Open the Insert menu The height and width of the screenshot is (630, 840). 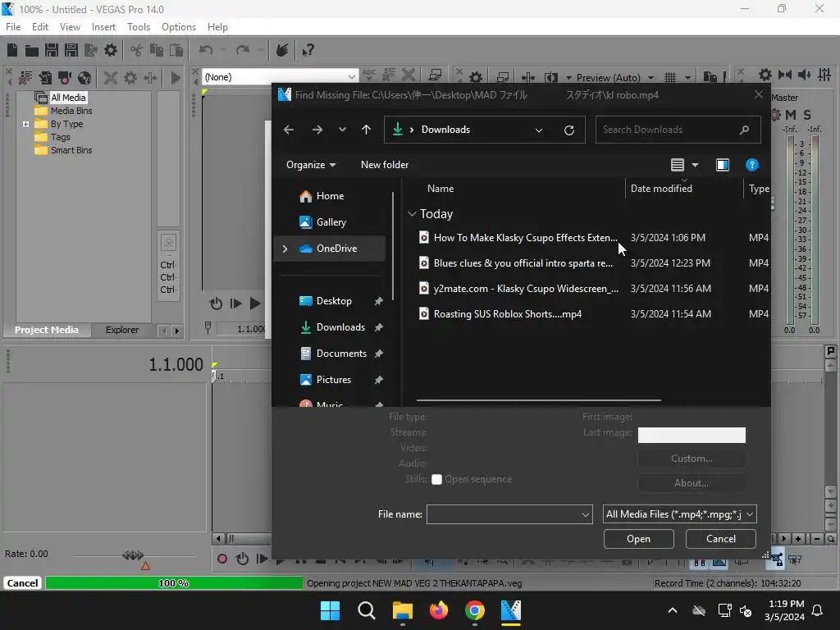coord(103,27)
